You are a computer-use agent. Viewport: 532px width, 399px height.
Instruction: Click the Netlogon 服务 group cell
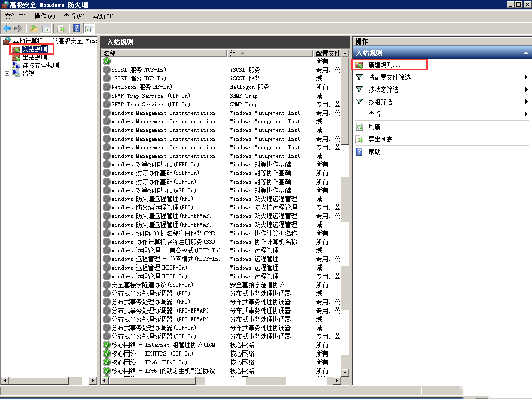(x=250, y=87)
